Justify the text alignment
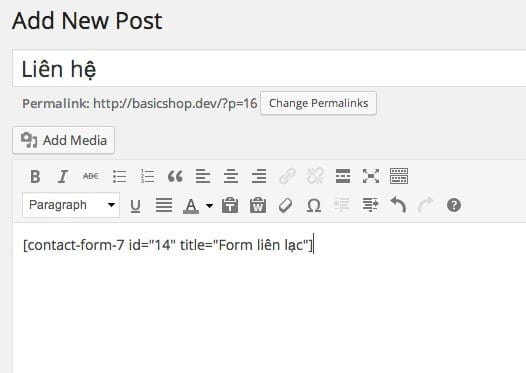The width and height of the screenshot is (526, 373). click(164, 205)
